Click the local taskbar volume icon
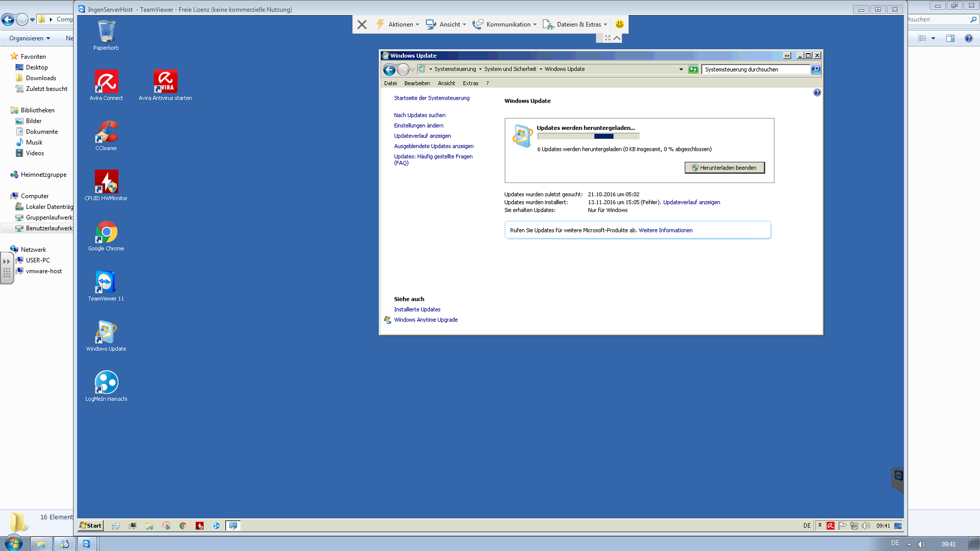The width and height of the screenshot is (980, 551). click(922, 544)
